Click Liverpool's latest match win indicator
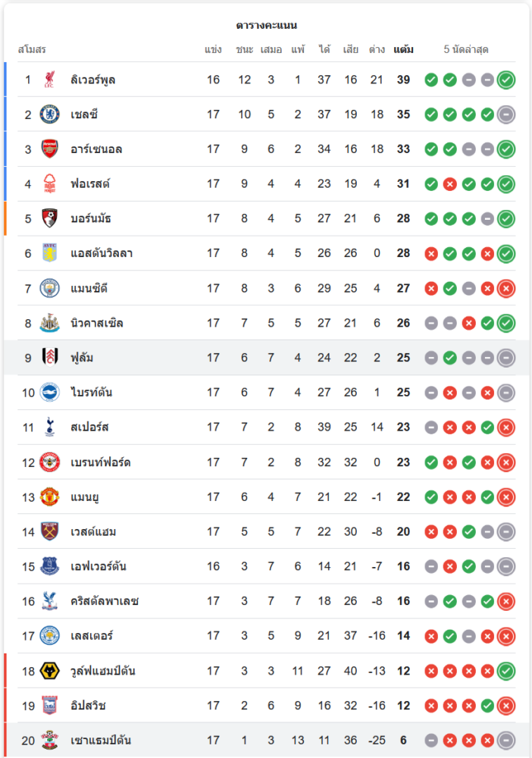The image size is (532, 758). coord(506,80)
